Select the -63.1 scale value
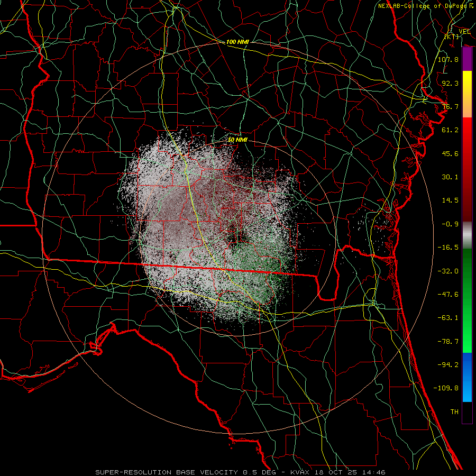The height and width of the screenshot is (476, 476). point(448,318)
